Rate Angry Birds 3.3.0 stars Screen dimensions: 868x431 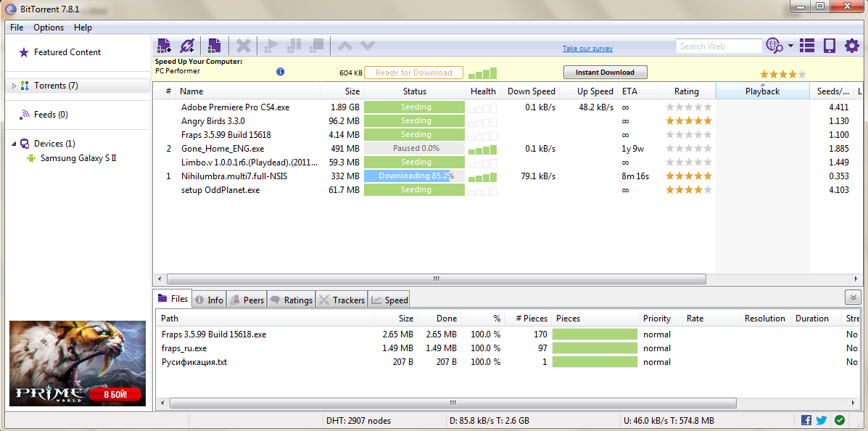pos(689,120)
